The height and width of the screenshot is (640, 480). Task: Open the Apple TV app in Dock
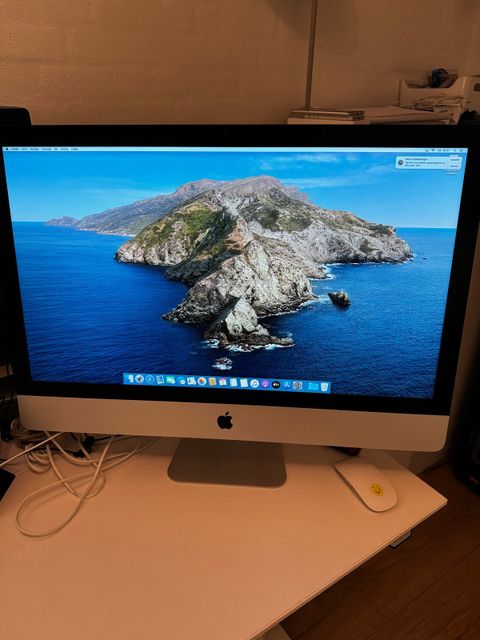tap(276, 384)
